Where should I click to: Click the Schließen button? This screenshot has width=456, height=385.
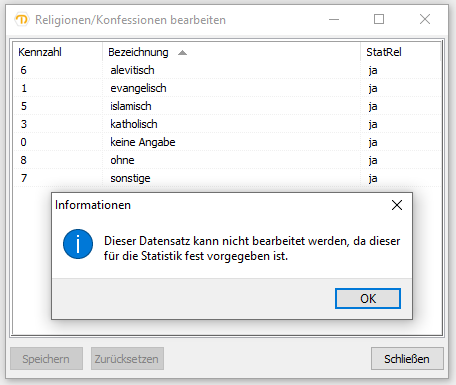coord(407,359)
